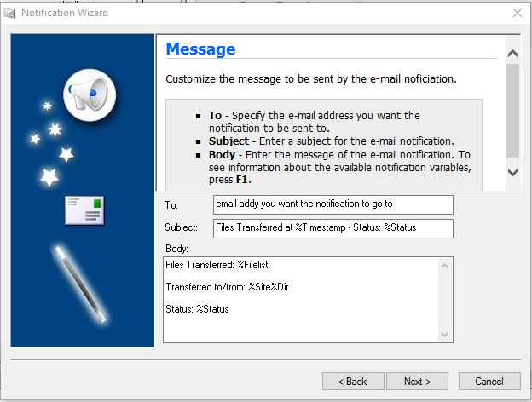Click the magic wand graphic
This screenshot has height=402, width=532.
[81, 284]
